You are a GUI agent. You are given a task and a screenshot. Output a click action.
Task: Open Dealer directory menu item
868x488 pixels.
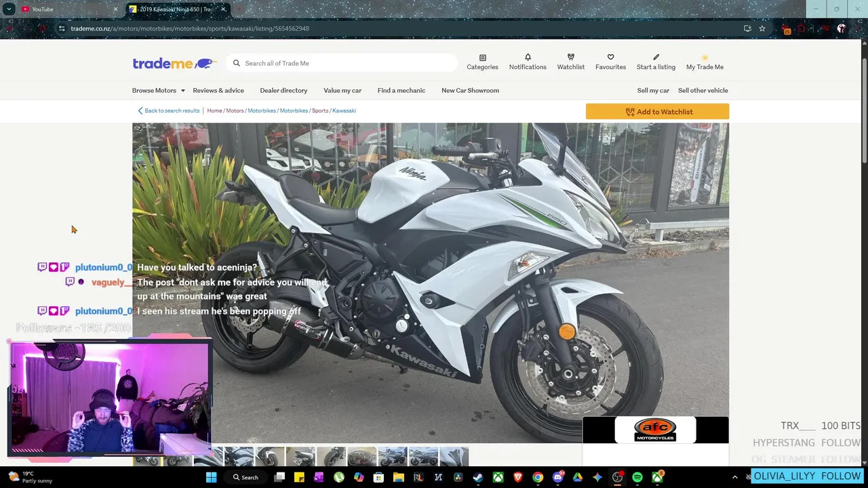[x=283, y=90]
